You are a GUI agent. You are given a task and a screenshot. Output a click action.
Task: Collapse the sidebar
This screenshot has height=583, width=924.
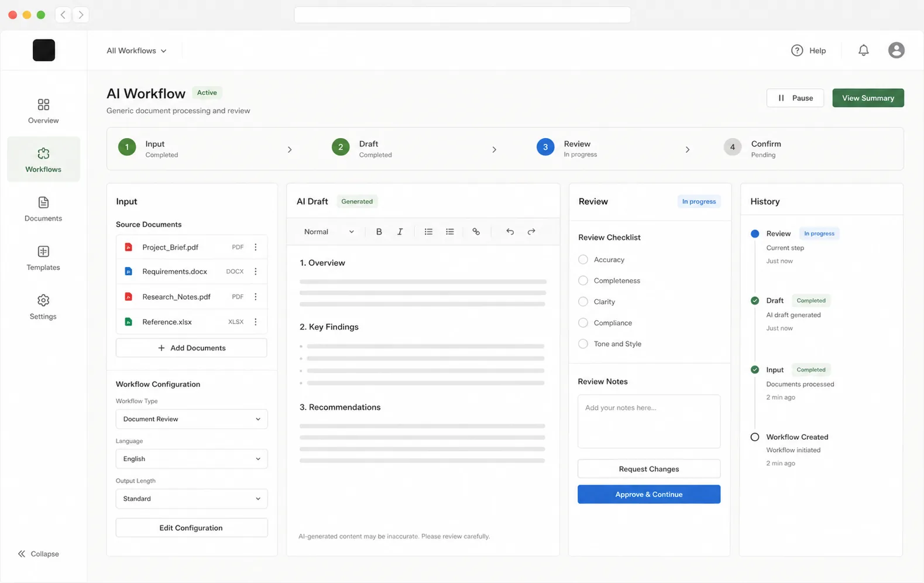(39, 554)
